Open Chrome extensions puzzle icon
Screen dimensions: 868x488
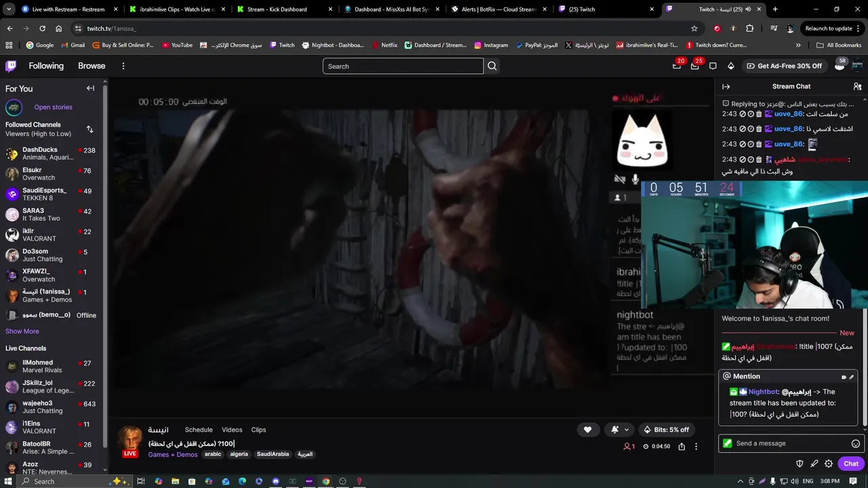pos(749,28)
